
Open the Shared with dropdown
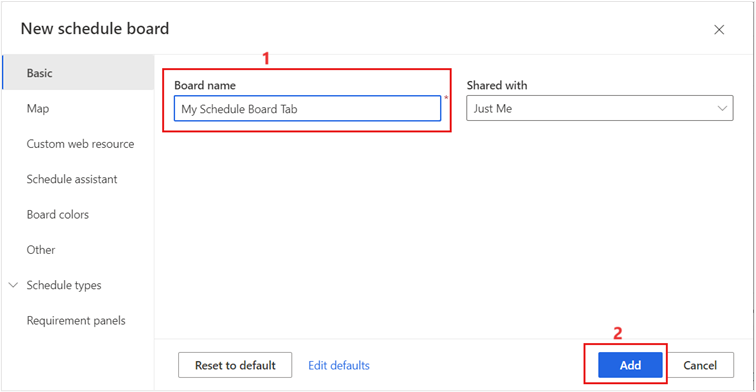click(599, 108)
